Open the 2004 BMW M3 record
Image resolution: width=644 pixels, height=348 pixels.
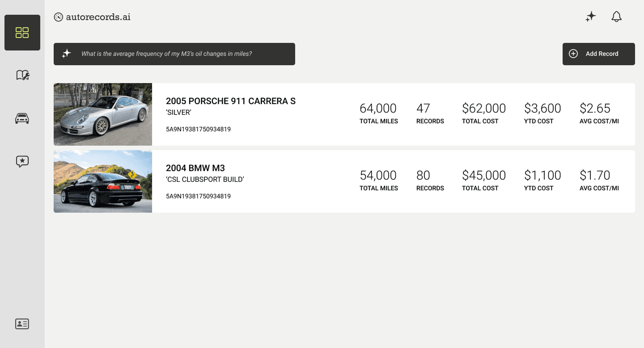pyautogui.click(x=195, y=168)
